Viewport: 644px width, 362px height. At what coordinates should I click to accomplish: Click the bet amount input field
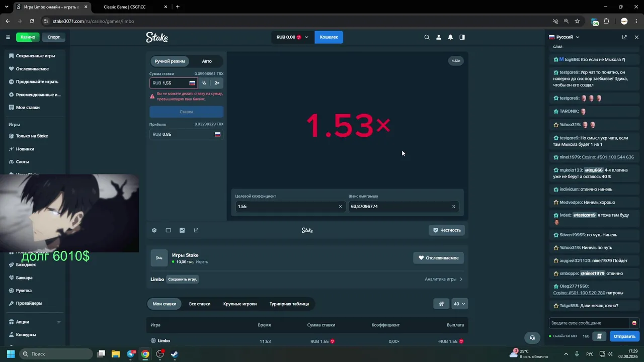[x=174, y=83]
